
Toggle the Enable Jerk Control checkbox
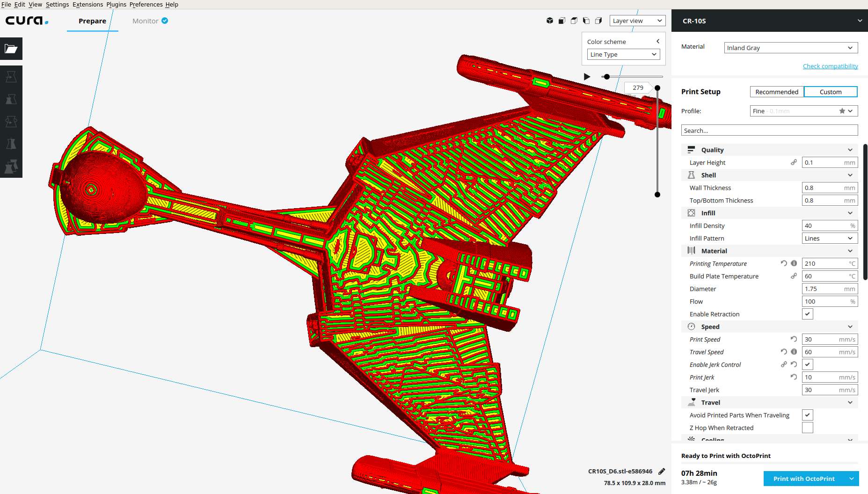coord(808,364)
